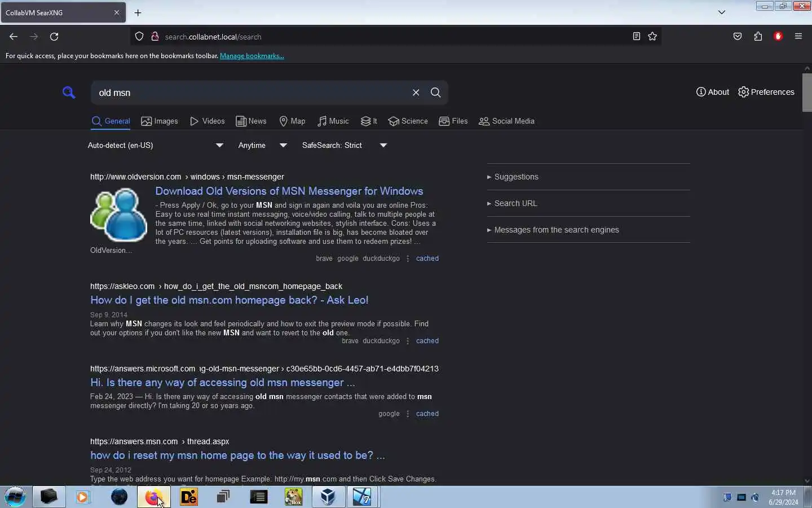Open the VirtualBox cube taskbar icon

[328, 497]
